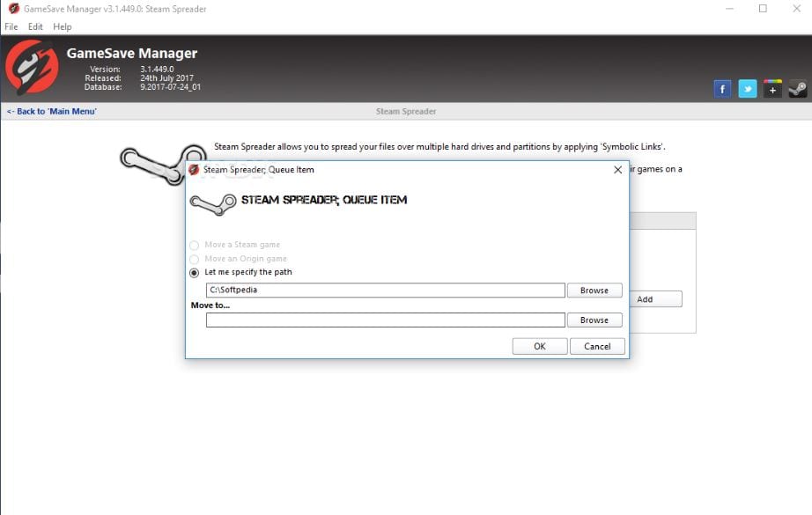
Task: Go back to 'Main Menu' link
Action: point(51,111)
